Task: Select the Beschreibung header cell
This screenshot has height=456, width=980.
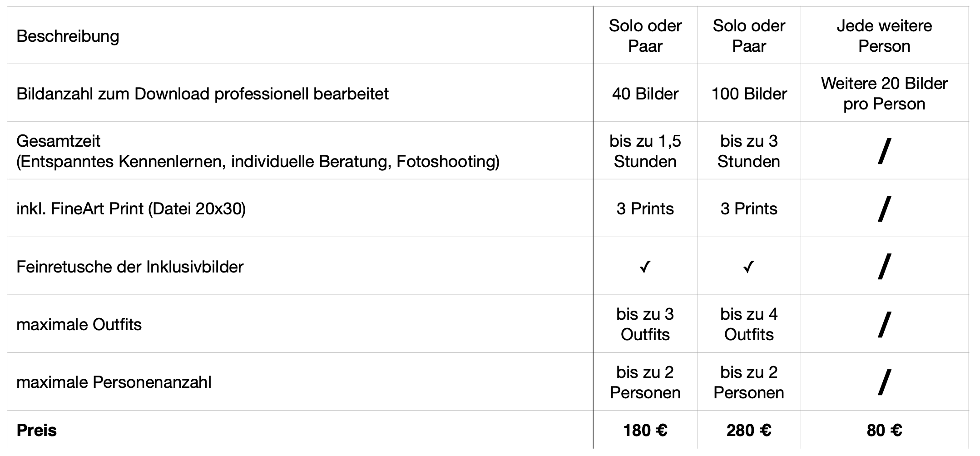Action: click(x=68, y=36)
